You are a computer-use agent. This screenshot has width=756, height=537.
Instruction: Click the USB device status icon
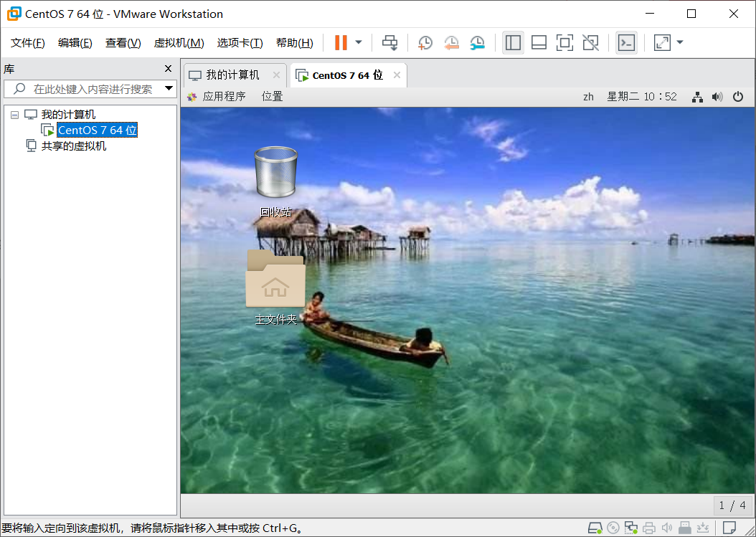click(686, 527)
